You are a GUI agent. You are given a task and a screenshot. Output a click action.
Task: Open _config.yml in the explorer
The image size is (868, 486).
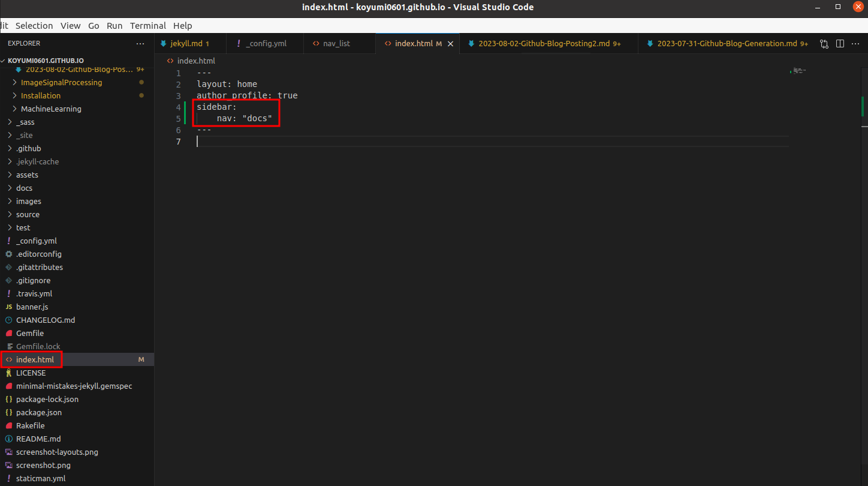point(77,241)
